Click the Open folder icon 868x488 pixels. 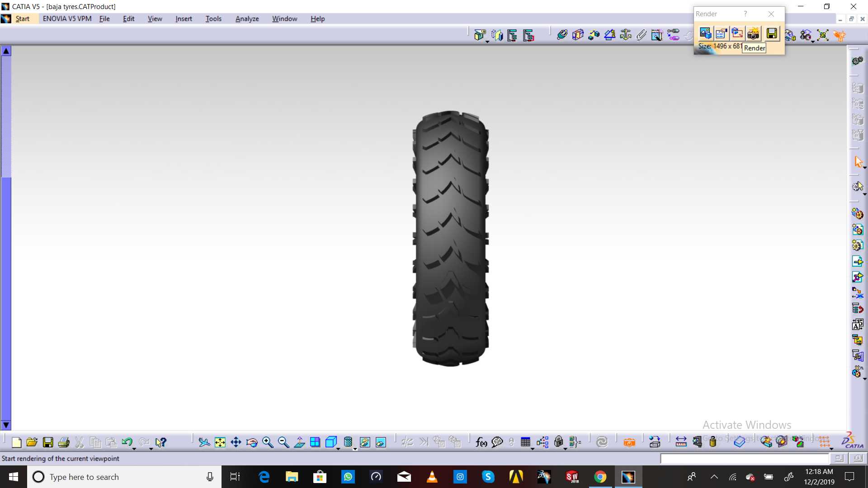click(32, 442)
